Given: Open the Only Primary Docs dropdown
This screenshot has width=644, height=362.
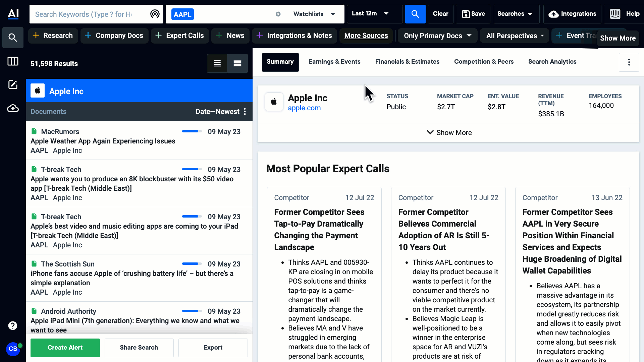Looking at the screenshot, I should coord(437,36).
